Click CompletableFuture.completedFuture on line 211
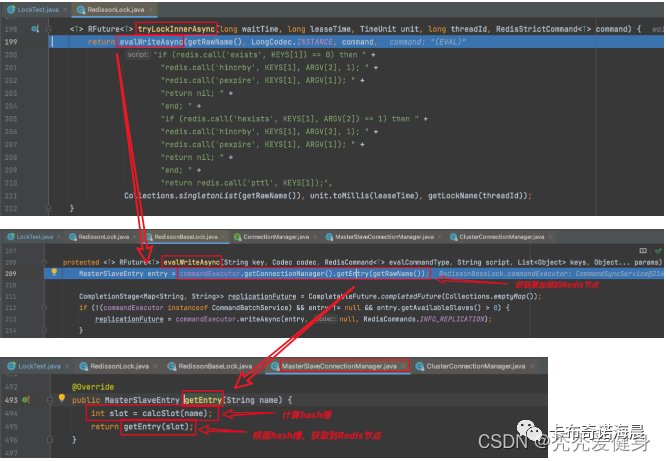The width and height of the screenshot is (666, 461). click(374, 296)
